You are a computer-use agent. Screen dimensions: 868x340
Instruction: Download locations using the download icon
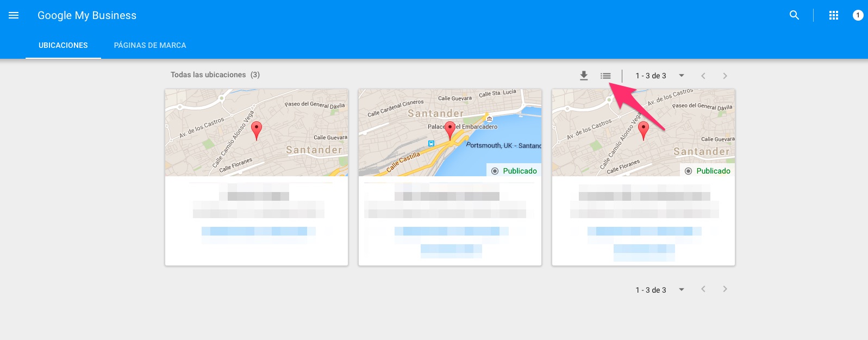tap(584, 76)
